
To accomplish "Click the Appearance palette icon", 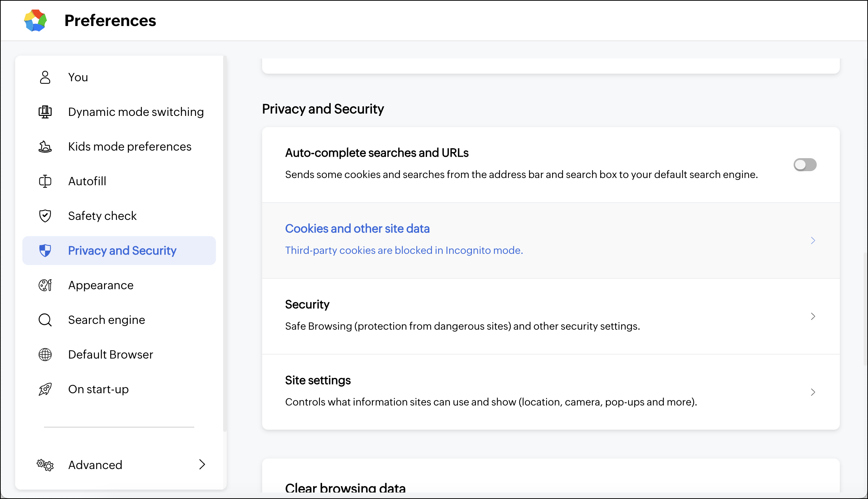I will tap(45, 285).
